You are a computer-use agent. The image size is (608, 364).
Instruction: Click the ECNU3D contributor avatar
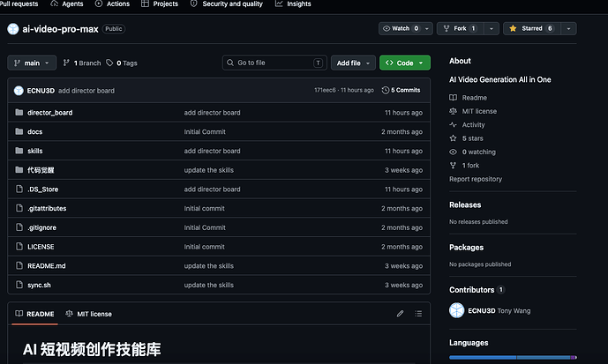(x=457, y=310)
